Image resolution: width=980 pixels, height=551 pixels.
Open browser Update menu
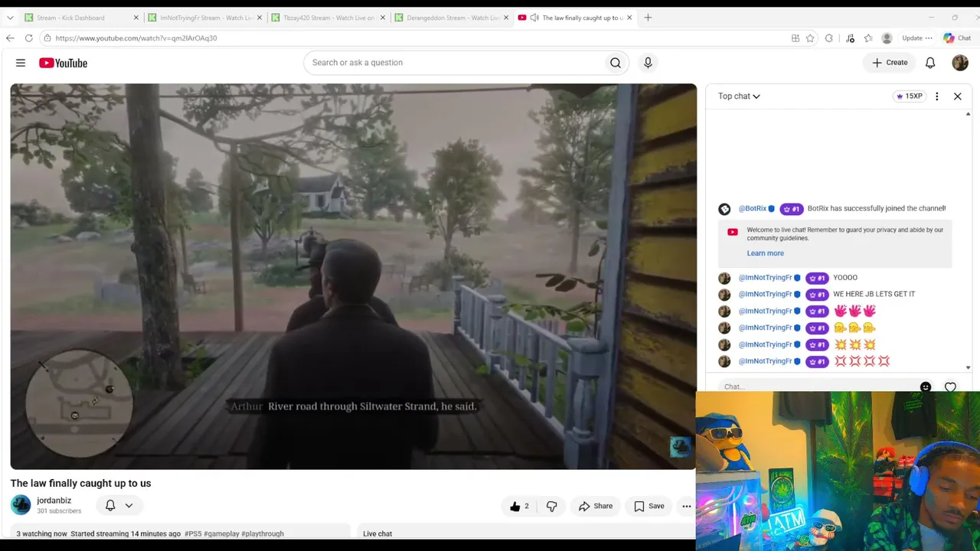tap(916, 38)
